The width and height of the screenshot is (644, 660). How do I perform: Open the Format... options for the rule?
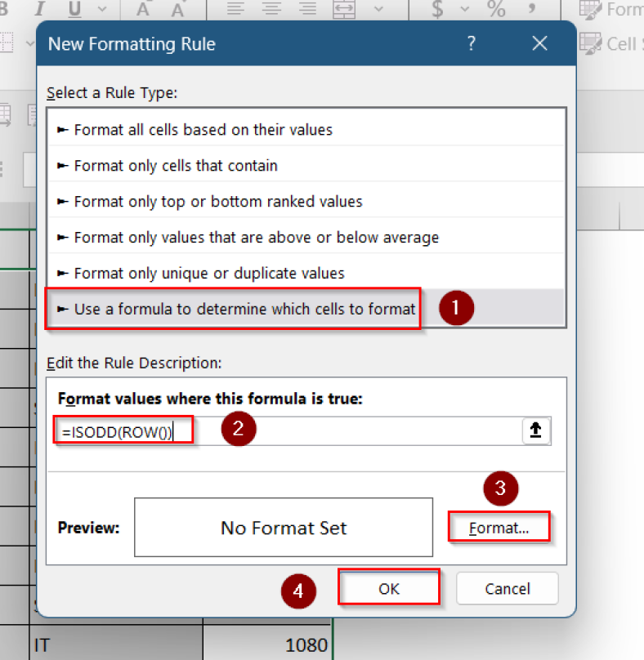coord(499,527)
